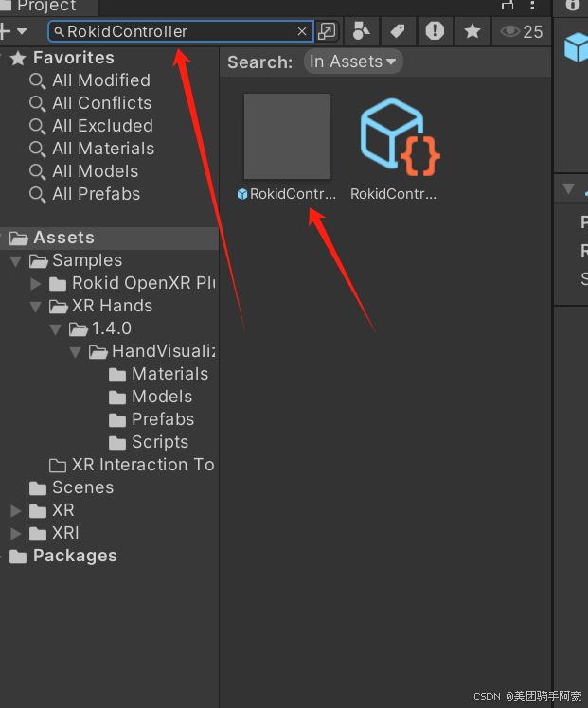Select All Excluded saved search

point(102,126)
